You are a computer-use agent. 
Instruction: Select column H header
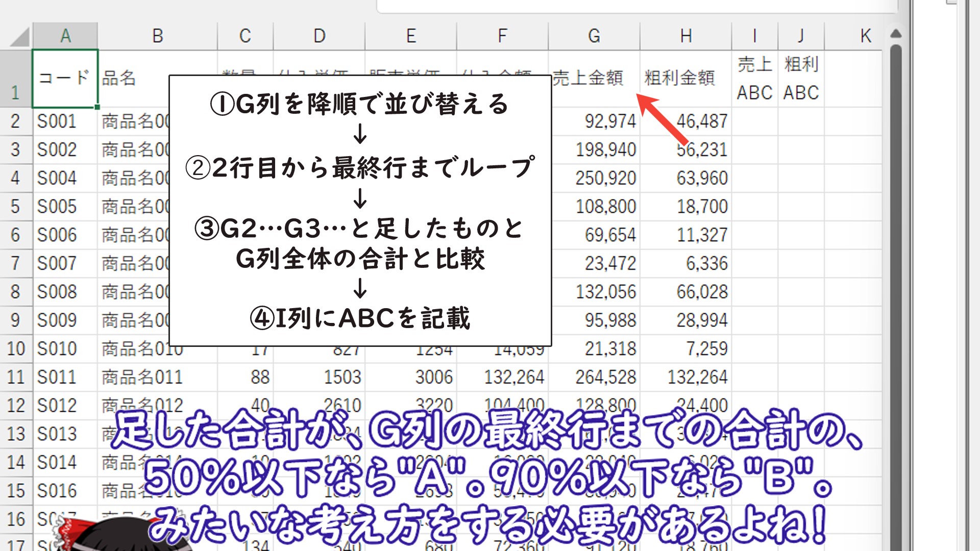(685, 36)
